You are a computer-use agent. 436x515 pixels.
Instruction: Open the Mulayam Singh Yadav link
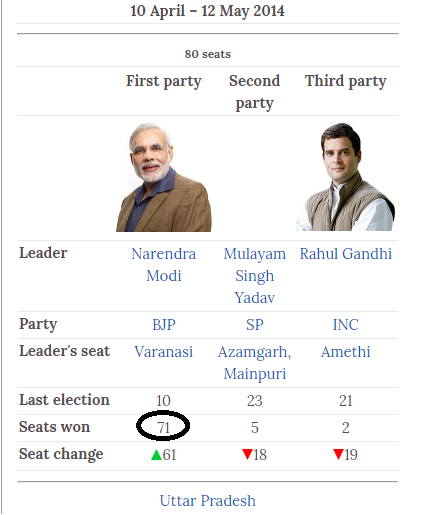[x=255, y=276]
